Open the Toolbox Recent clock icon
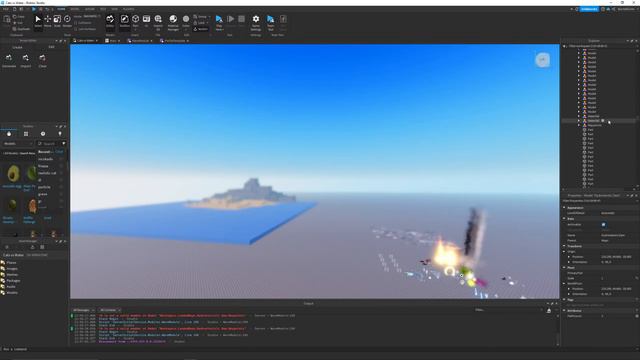 43,134
